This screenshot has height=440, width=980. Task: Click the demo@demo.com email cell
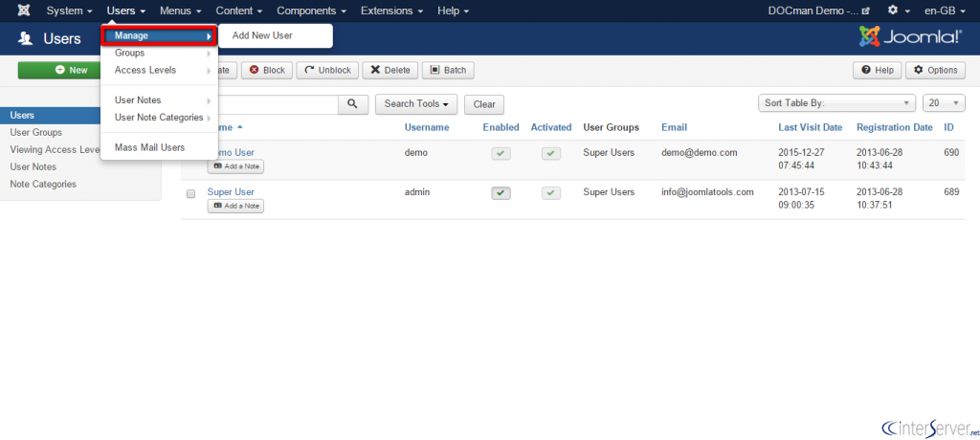pyautogui.click(x=700, y=152)
